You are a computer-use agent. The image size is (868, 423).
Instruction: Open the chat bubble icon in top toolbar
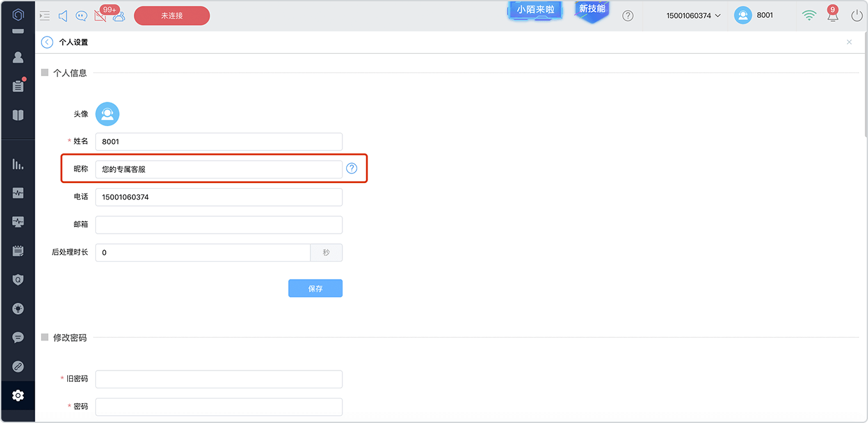[81, 16]
